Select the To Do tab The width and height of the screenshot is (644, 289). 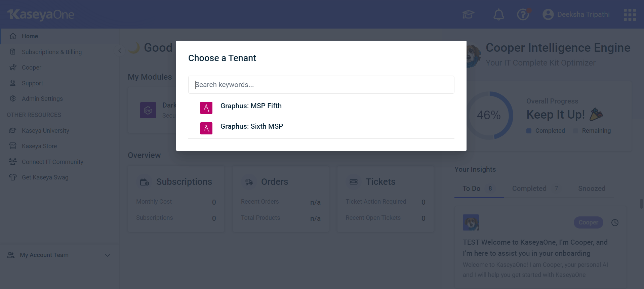472,189
